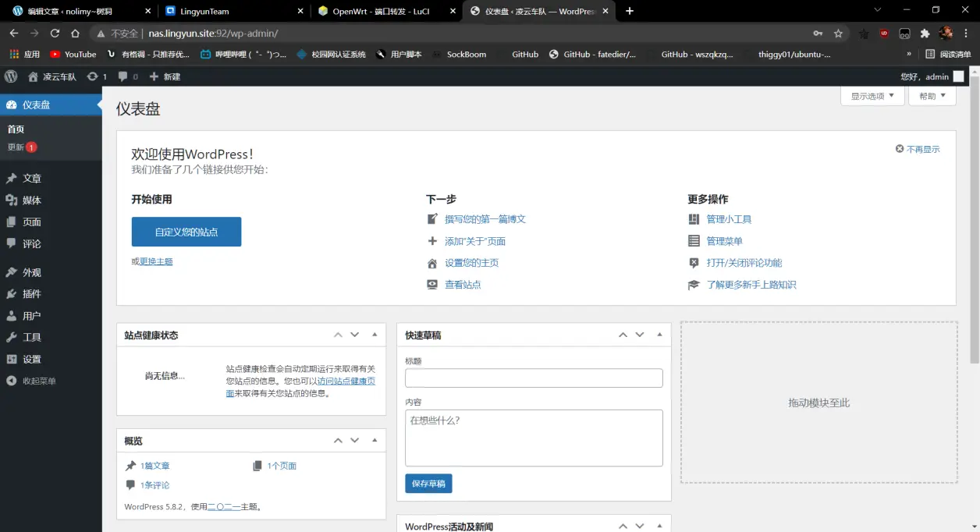Open 更新 submenu item
This screenshot has width=980, height=532.
pos(22,147)
